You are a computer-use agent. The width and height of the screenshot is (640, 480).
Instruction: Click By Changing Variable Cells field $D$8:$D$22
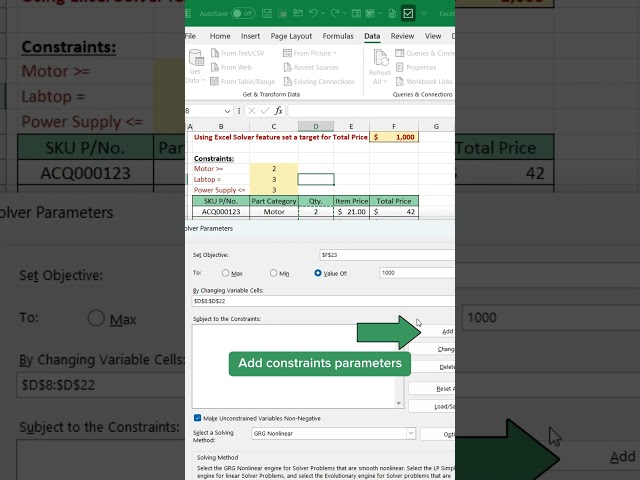[x=323, y=301]
